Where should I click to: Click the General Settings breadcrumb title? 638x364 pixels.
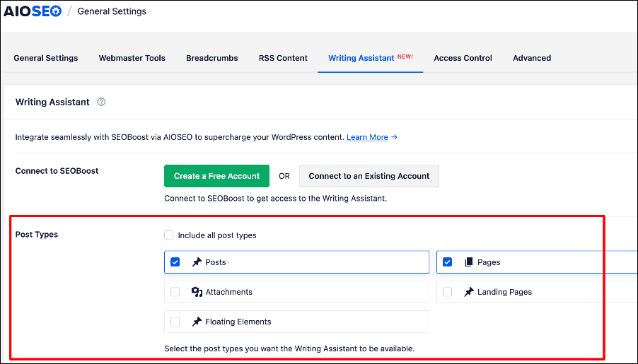(x=112, y=11)
